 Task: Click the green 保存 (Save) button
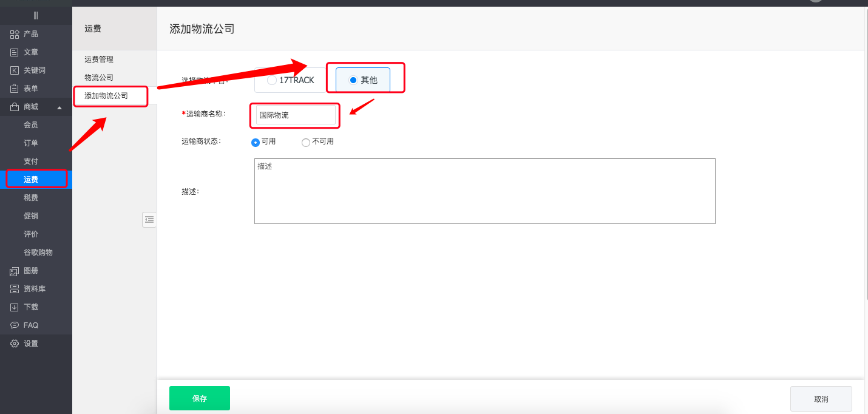click(x=200, y=398)
